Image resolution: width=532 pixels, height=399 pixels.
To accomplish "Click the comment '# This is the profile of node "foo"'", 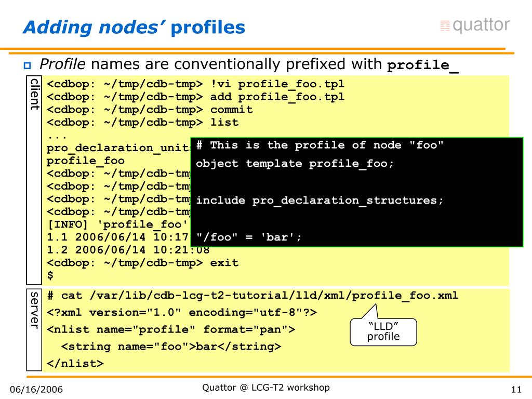I will click(x=320, y=145).
